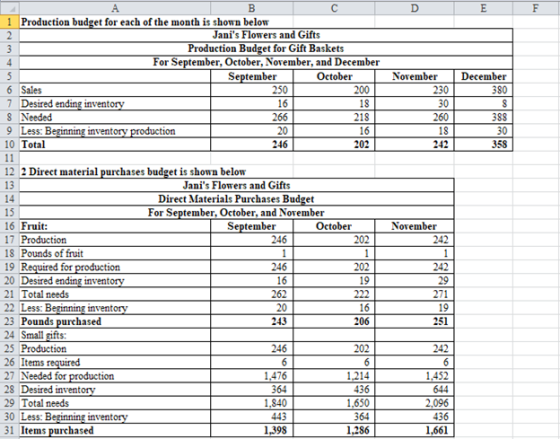Select October pounds purchased 206
The width and height of the screenshot is (560, 439).
pos(334,321)
